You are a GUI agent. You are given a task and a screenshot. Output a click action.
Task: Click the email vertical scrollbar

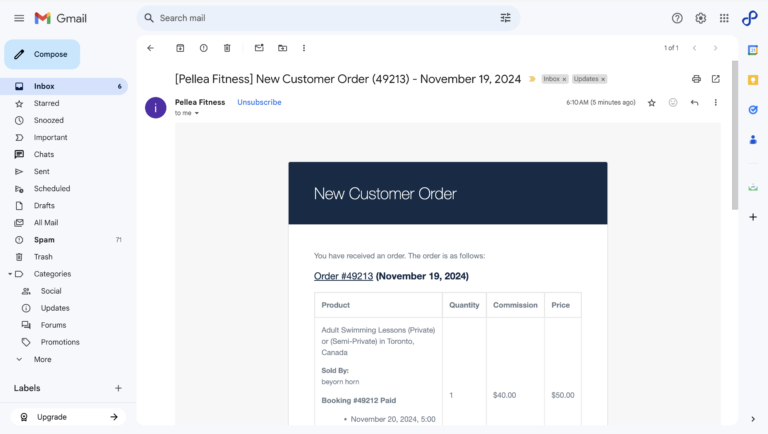(735, 135)
